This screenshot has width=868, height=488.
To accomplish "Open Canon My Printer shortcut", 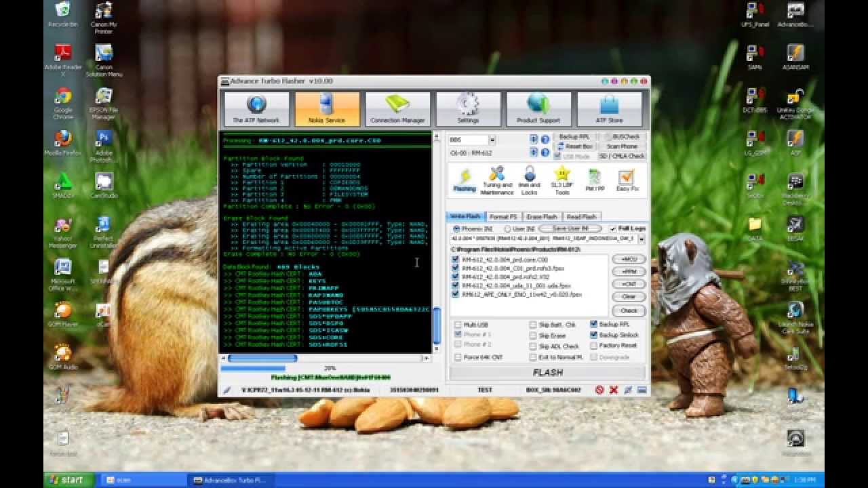I will tap(104, 18).
